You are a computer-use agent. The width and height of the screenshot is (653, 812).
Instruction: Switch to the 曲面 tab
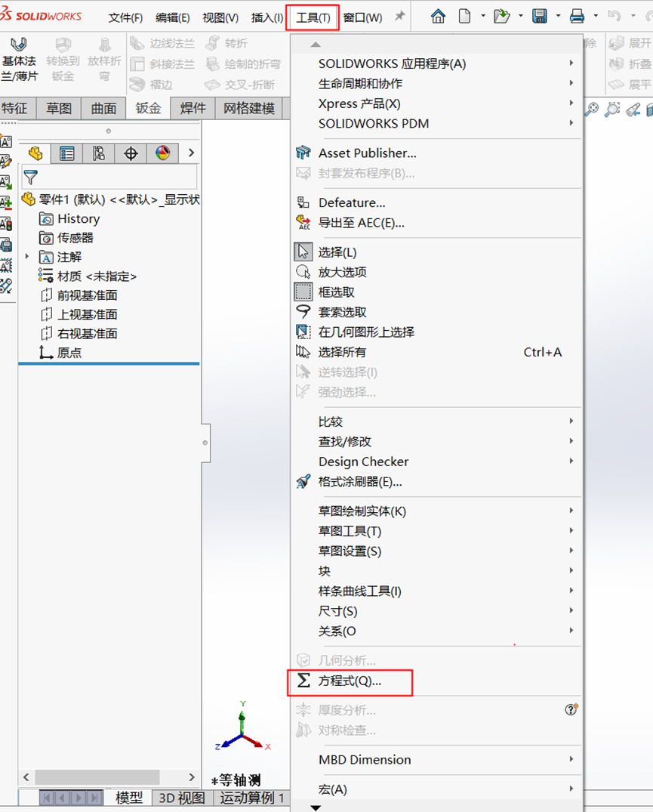point(103,108)
